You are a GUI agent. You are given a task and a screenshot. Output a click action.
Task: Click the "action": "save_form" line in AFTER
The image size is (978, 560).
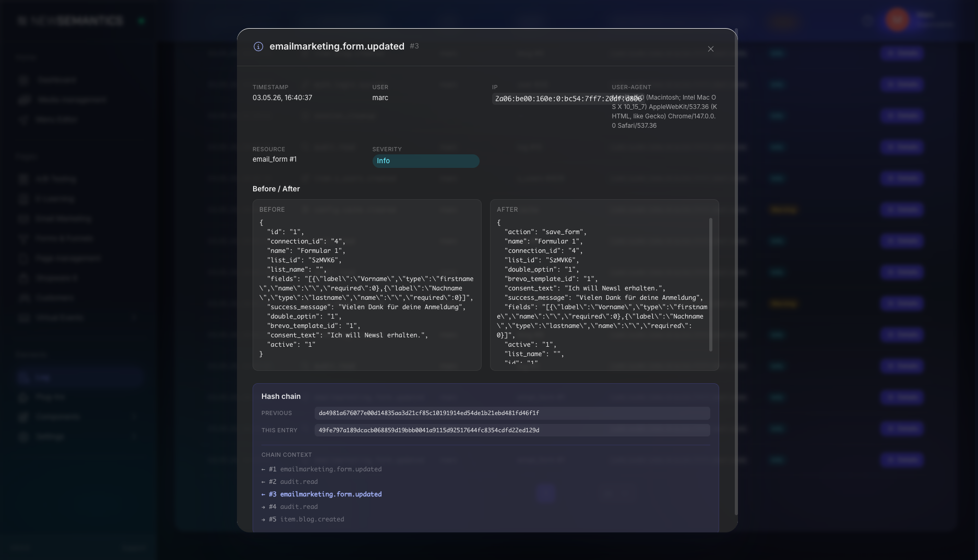545,232
